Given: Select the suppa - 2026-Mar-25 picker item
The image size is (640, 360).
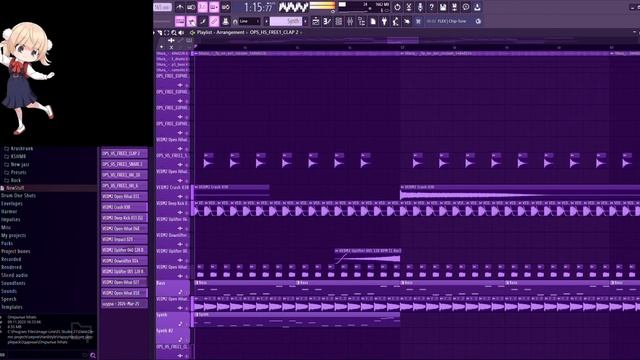Looking at the screenshot, I should point(124,304).
